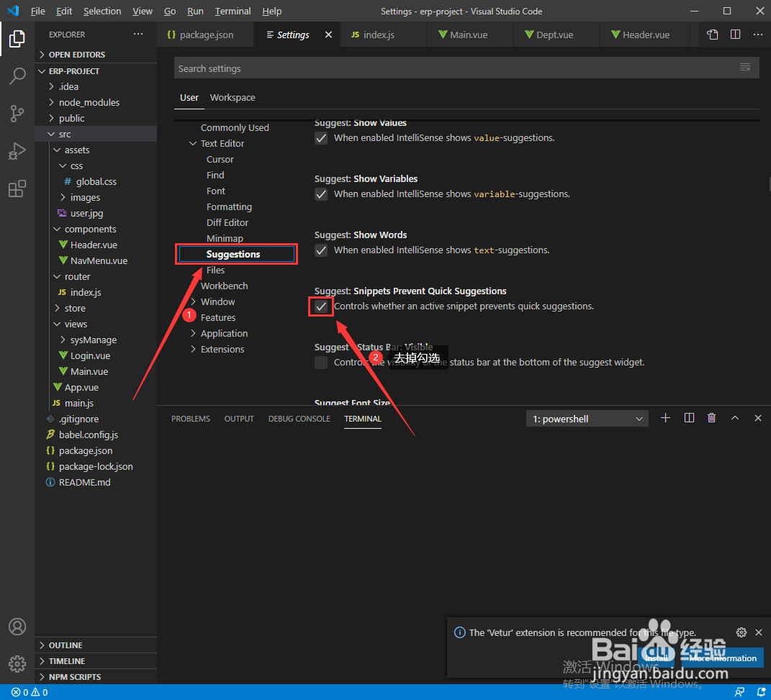771x700 pixels.
Task: Open the Extensions view
Action: click(x=17, y=188)
